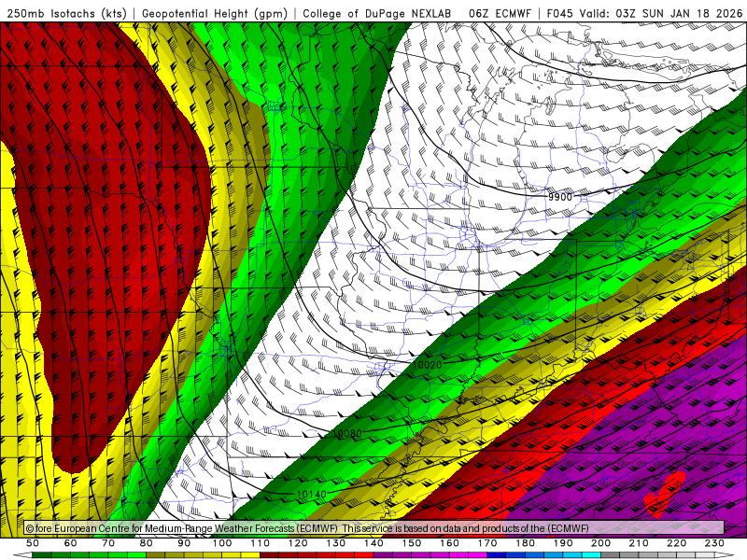Click the 10140 height contour label
This screenshot has width=747, height=560.
click(x=311, y=495)
